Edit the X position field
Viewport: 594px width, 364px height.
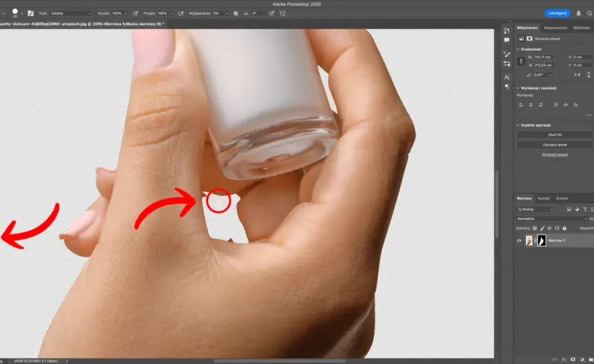click(x=583, y=57)
